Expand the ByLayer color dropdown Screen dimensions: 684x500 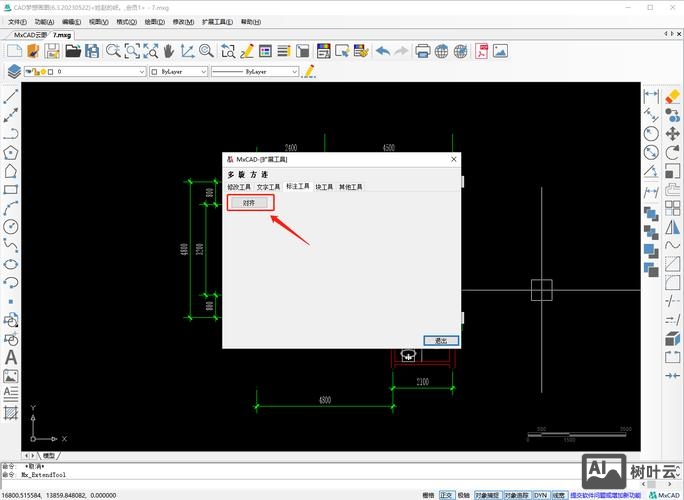click(182, 72)
